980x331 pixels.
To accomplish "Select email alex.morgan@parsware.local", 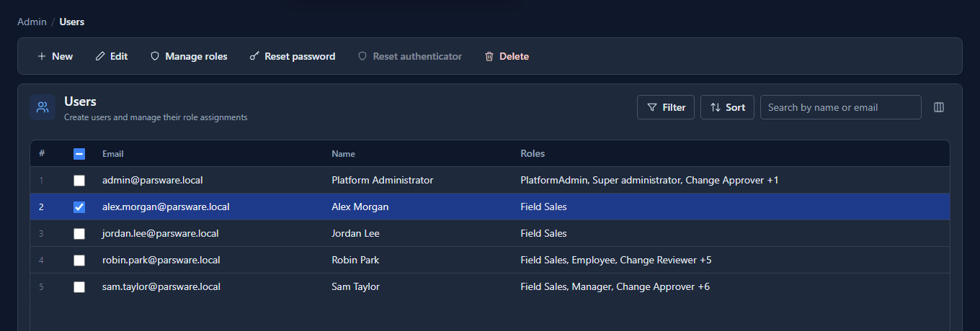I will click(x=166, y=207).
